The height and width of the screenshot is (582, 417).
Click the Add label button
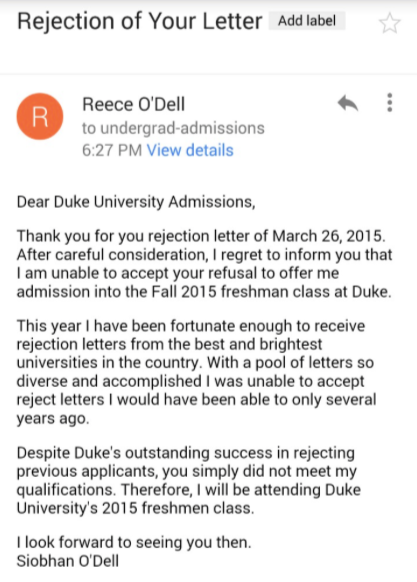pyautogui.click(x=307, y=20)
